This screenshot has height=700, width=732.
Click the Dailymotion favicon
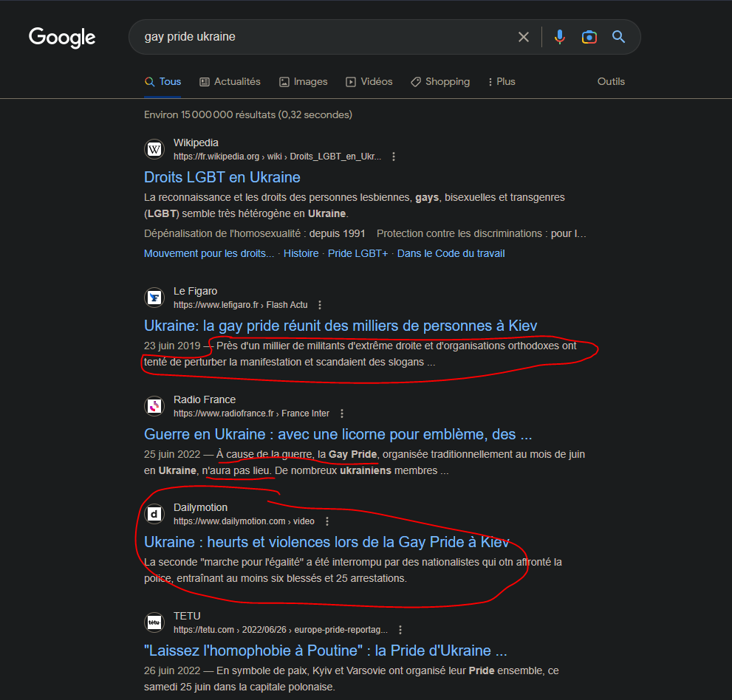tap(154, 514)
